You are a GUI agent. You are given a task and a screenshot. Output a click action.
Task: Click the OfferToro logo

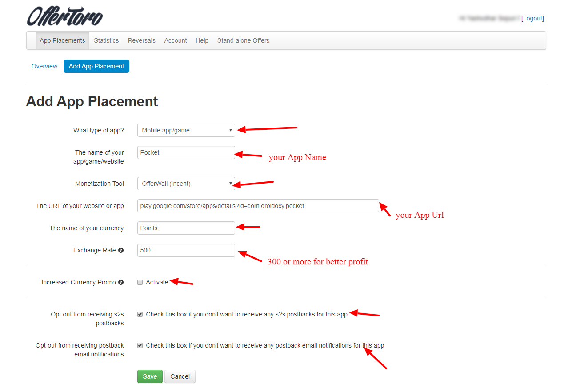(x=64, y=16)
